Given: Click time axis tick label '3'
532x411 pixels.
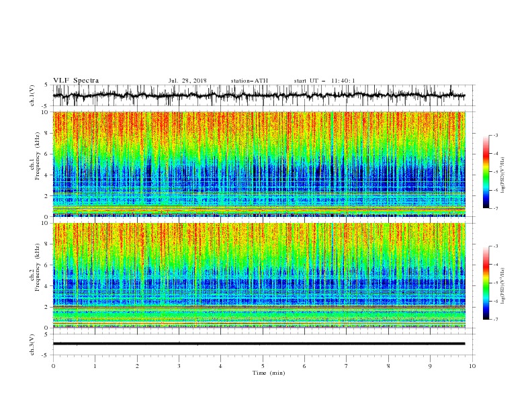Looking at the screenshot, I should point(179,366).
